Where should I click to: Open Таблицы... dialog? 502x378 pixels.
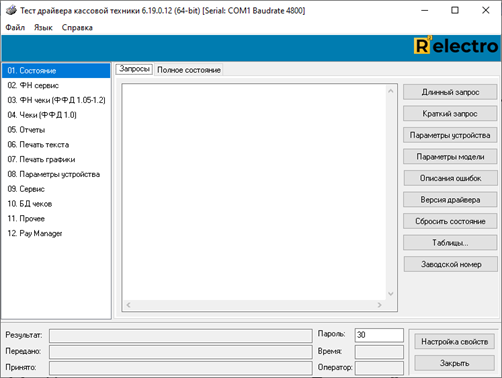(450, 243)
